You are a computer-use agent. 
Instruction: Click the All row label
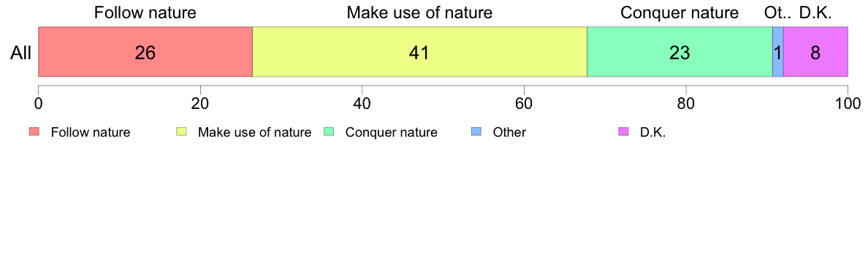click(21, 53)
